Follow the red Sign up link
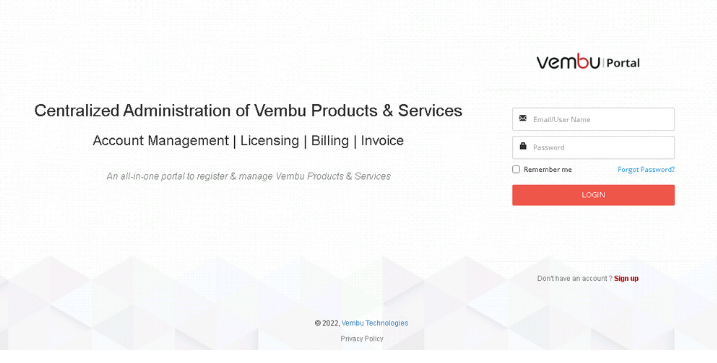Viewport: 717px width, 363px height. pos(626,278)
